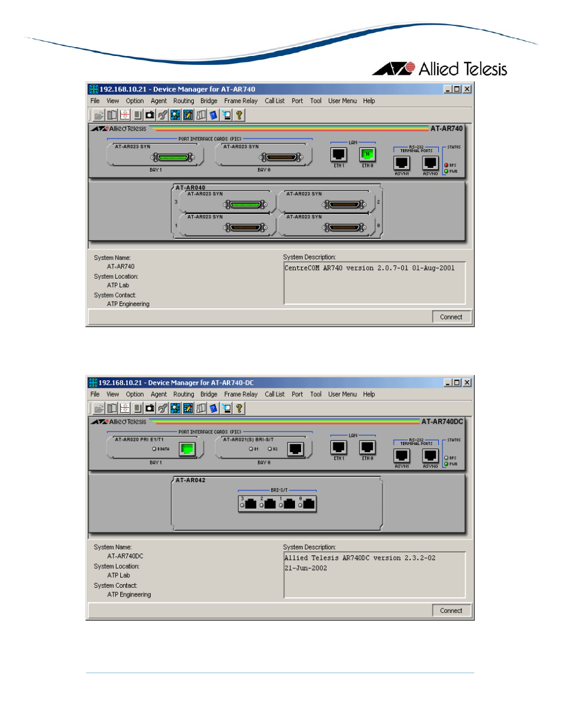Click the red-line split view icon in AT-AR740 toolbar
Screen dimensions: 562x728
coord(124,115)
